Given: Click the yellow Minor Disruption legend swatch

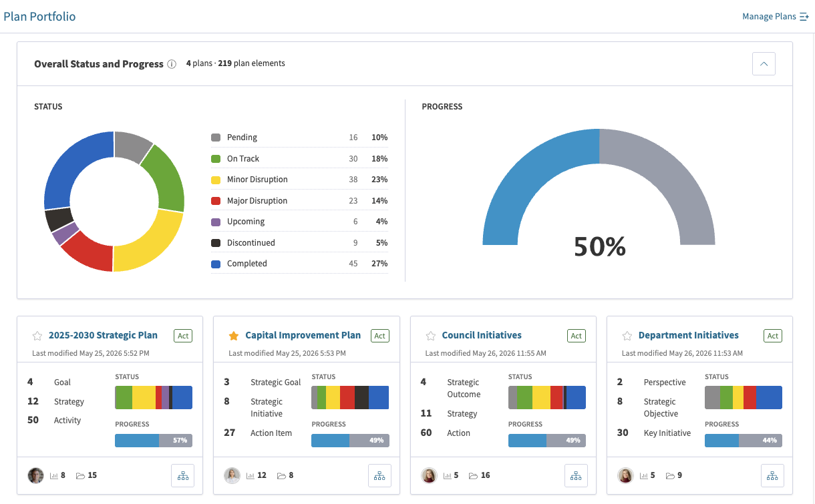Looking at the screenshot, I should [216, 180].
